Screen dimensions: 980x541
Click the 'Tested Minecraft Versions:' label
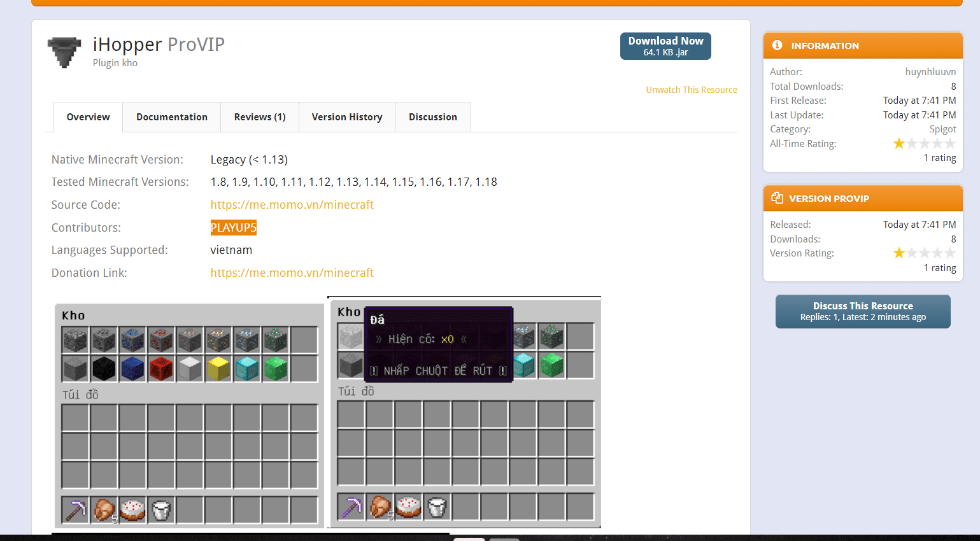(120, 182)
